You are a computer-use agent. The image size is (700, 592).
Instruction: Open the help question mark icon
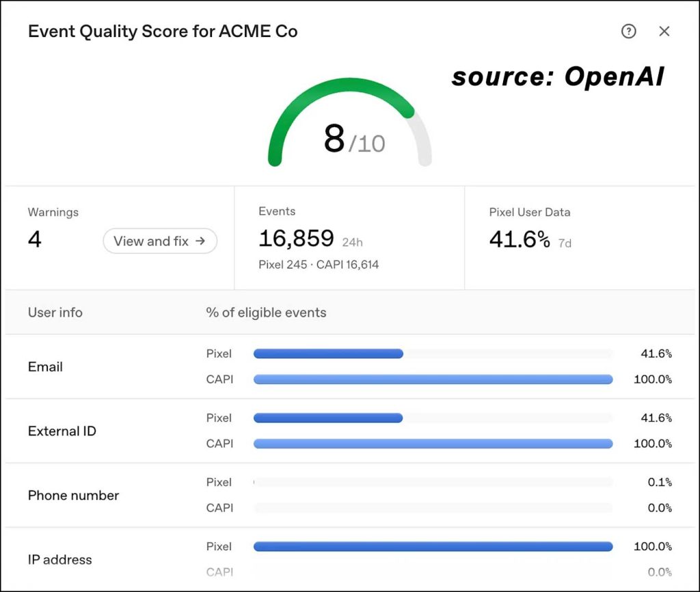coord(629,31)
